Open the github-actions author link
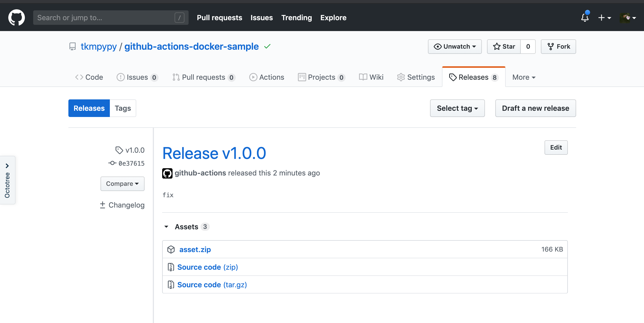This screenshot has width=644, height=323. (x=200, y=173)
